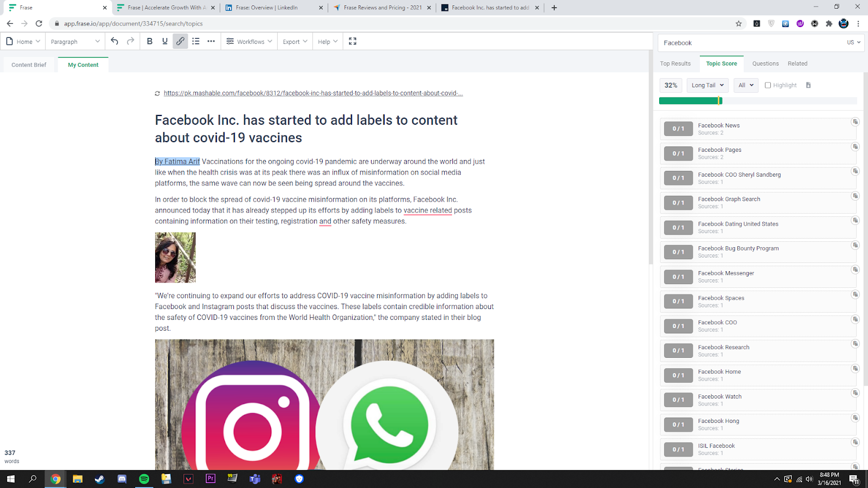Screen dimensions: 868x488
Task: Apply underline formatting
Action: pos(165,41)
